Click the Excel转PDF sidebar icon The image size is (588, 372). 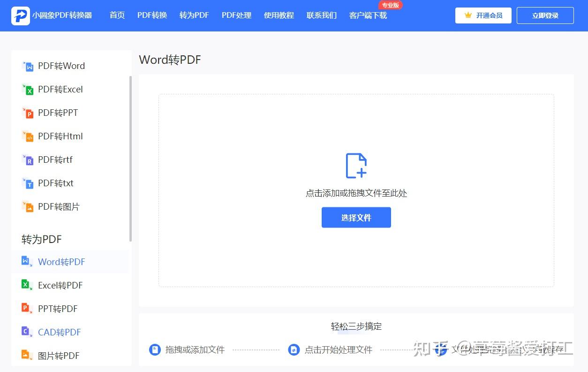click(x=27, y=285)
